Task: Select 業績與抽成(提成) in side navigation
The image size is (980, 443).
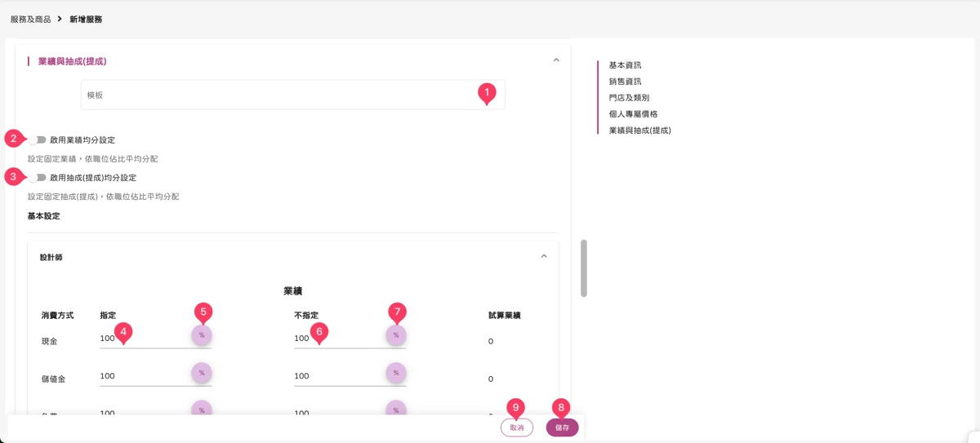Action: click(639, 131)
